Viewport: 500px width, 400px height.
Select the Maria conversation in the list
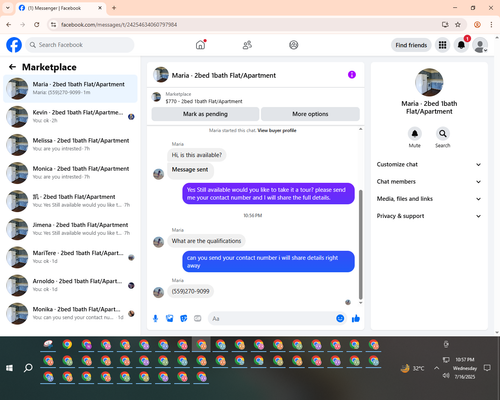(70, 89)
